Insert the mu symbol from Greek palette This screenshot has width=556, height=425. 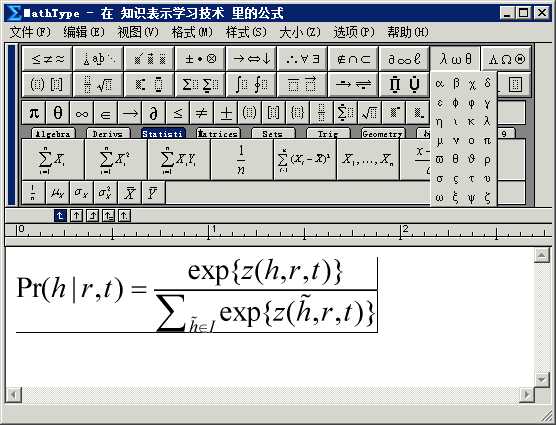click(x=439, y=141)
